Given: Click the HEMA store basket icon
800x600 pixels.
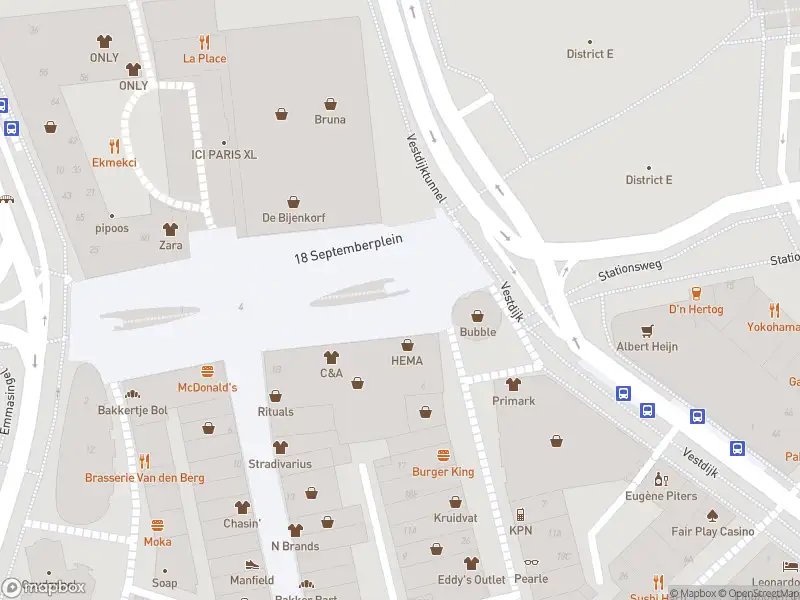Looking at the screenshot, I should 407,345.
